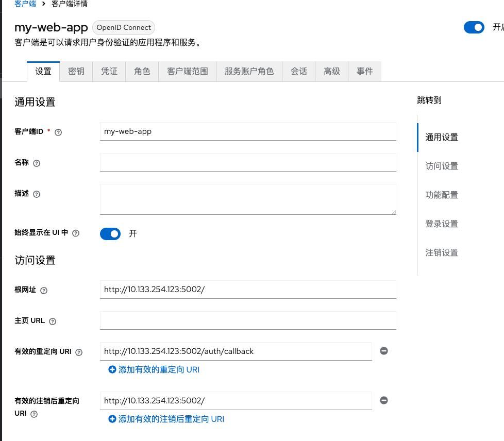
Task: View help for 始终显示在 UI 中
Action: point(75,233)
